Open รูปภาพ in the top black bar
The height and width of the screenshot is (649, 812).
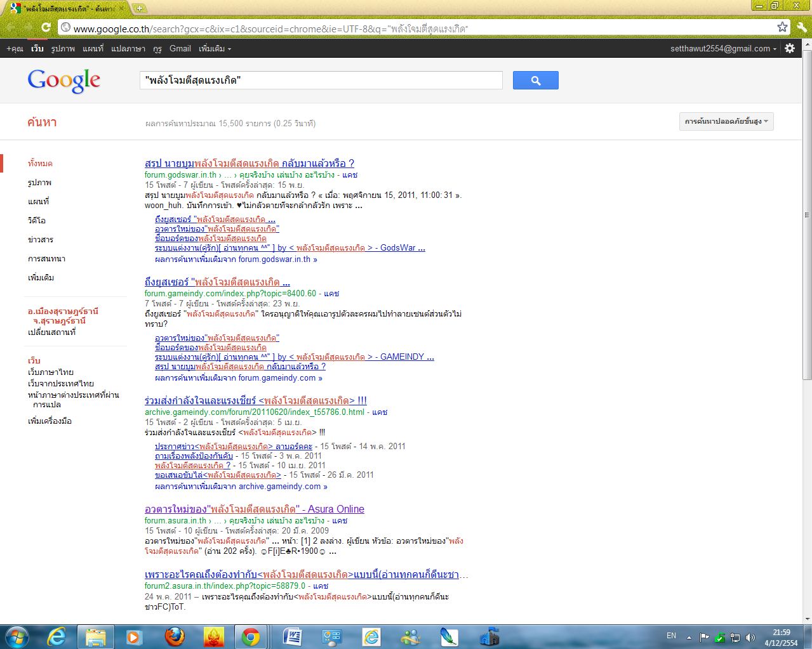pyautogui.click(x=63, y=48)
